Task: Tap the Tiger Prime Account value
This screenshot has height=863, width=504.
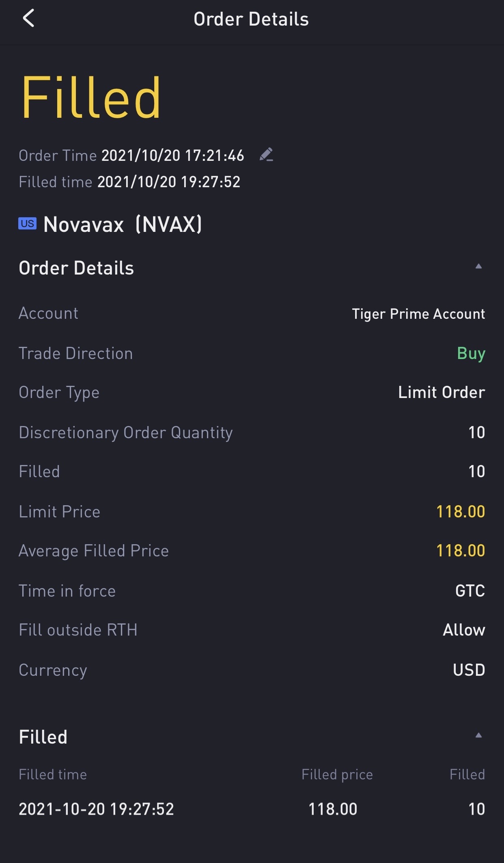Action: [x=418, y=314]
